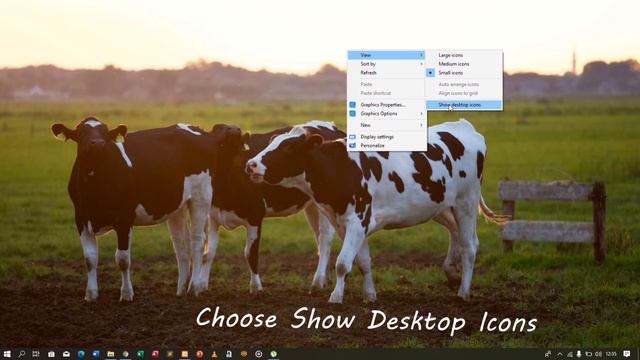Open volume speaker tray icon
This screenshot has height=360, width=640.
598,354
